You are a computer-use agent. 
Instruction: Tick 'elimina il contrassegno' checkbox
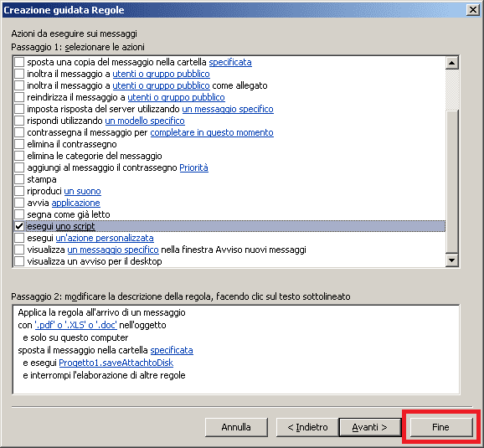(x=19, y=144)
